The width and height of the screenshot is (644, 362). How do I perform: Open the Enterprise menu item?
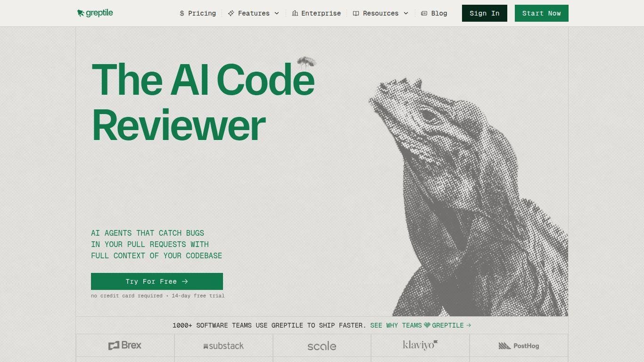(316, 13)
